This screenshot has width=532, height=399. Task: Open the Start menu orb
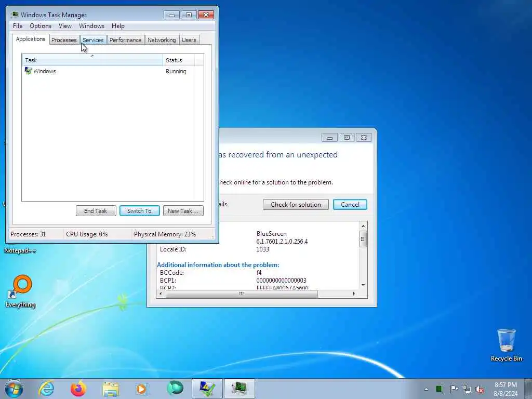(14, 389)
